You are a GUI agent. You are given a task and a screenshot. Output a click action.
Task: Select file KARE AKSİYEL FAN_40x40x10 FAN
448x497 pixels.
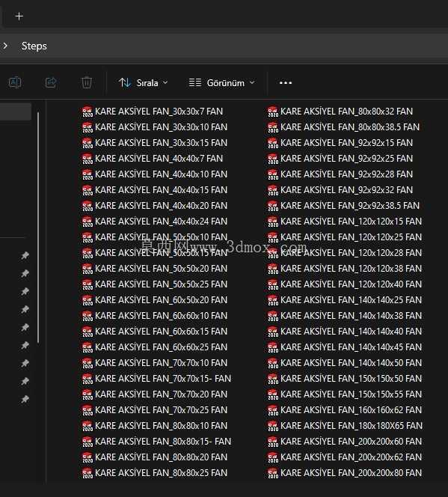tap(155, 174)
